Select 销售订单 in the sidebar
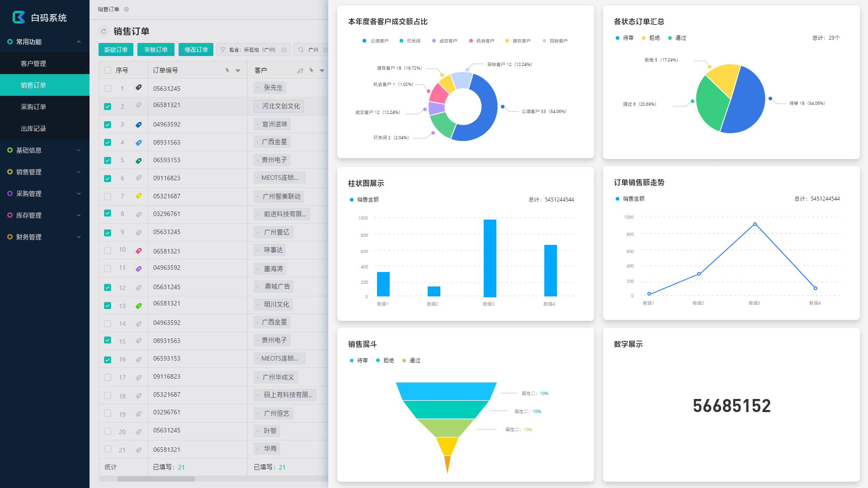Image resolution: width=868 pixels, height=488 pixels. click(x=45, y=85)
